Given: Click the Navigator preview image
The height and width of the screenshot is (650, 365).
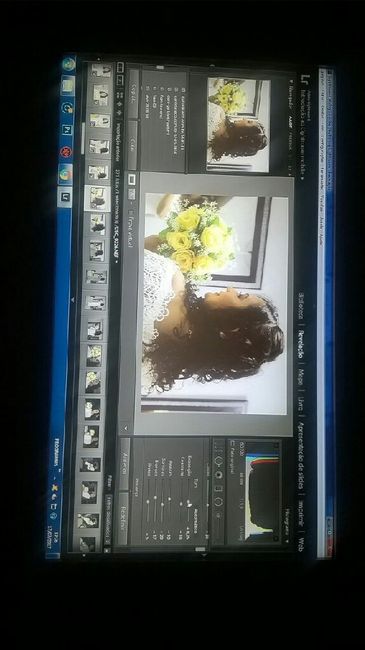Looking at the screenshot, I should 238,125.
